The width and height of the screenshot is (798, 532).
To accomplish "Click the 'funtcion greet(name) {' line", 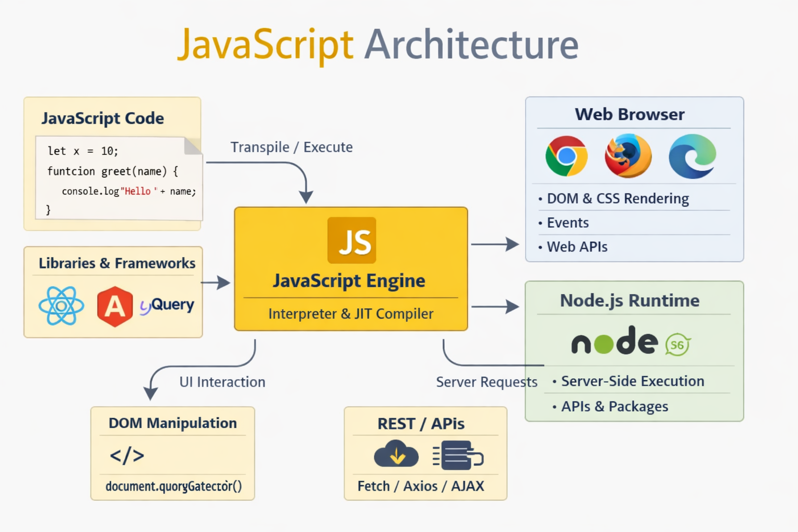I will [x=113, y=171].
